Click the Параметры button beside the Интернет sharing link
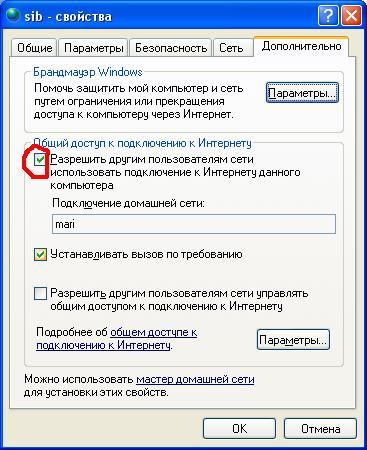This screenshot has height=450, width=367. [293, 340]
